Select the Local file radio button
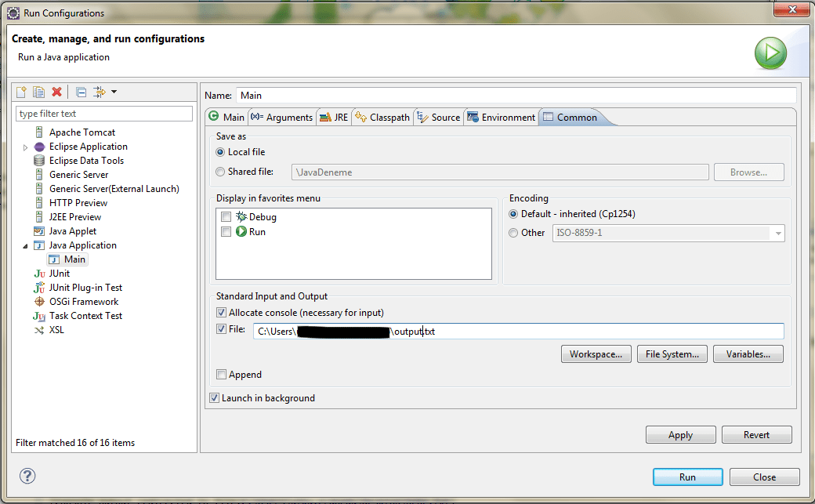Image resolution: width=815 pixels, height=504 pixels. coord(220,152)
